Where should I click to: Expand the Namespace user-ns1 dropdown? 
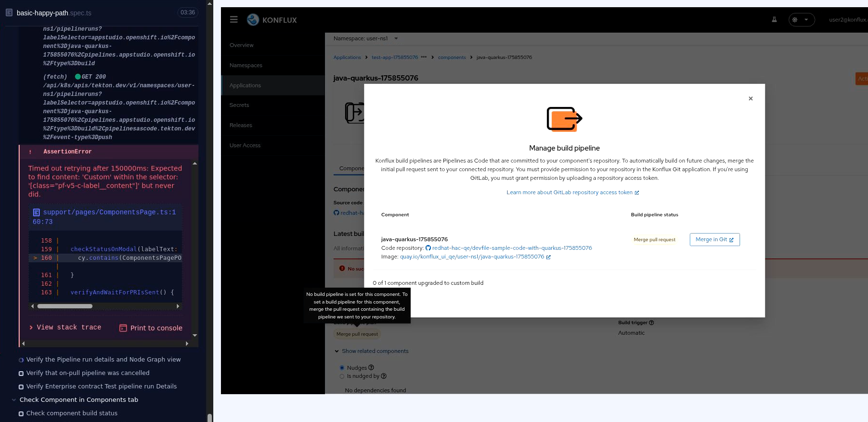366,38
